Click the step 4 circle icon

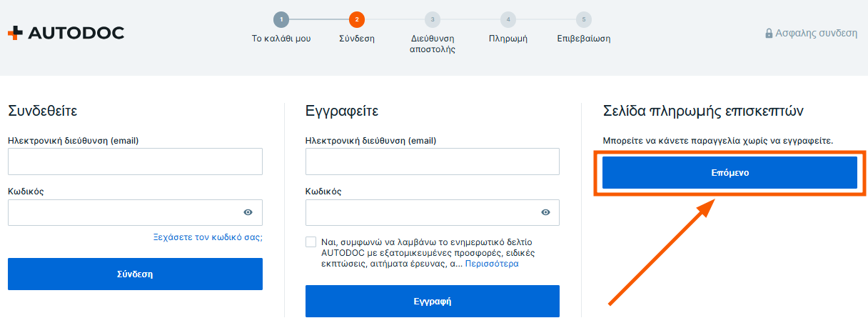[508, 19]
